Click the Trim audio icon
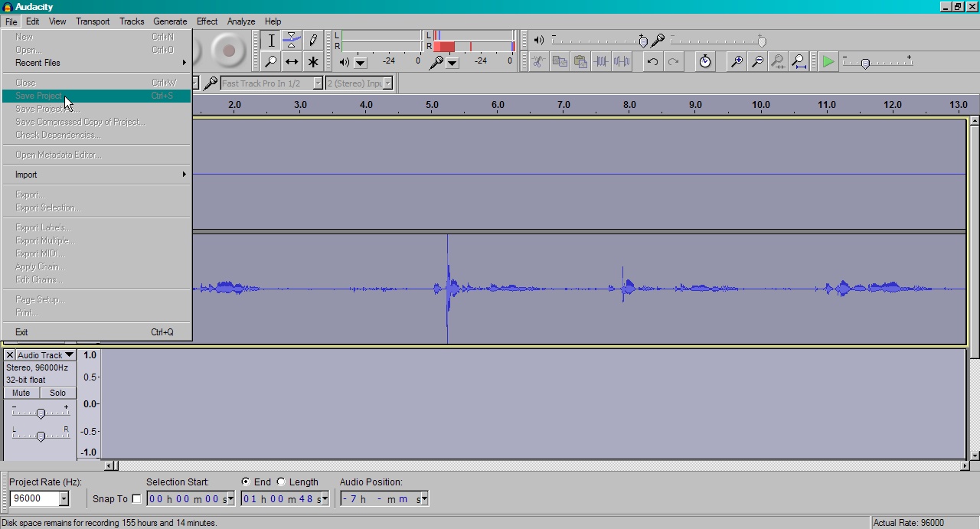Screen dimensions: 980x529 [601, 61]
